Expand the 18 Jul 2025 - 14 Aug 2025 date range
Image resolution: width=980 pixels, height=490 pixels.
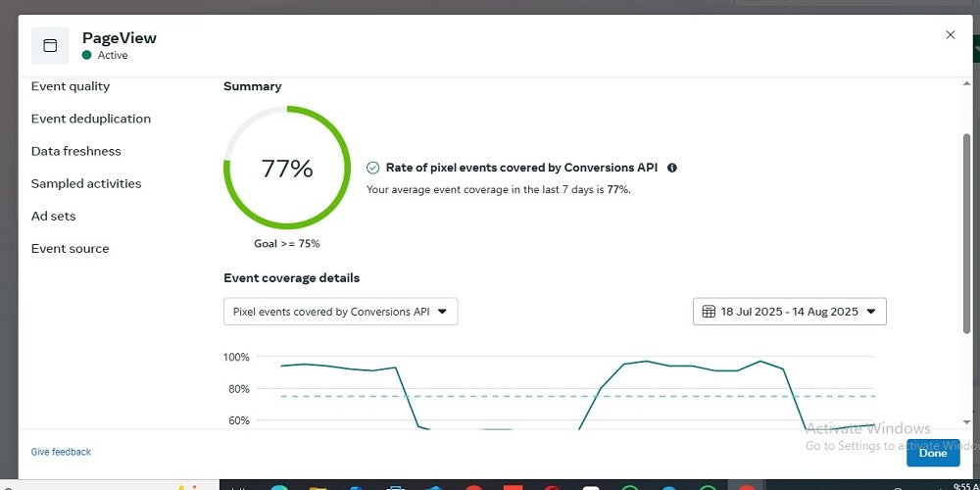point(789,312)
